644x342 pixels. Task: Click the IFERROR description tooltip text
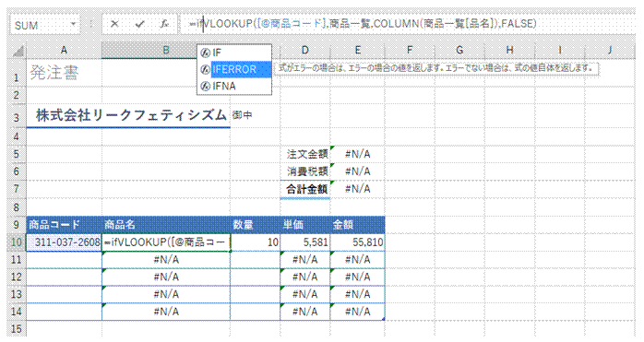tap(435, 68)
